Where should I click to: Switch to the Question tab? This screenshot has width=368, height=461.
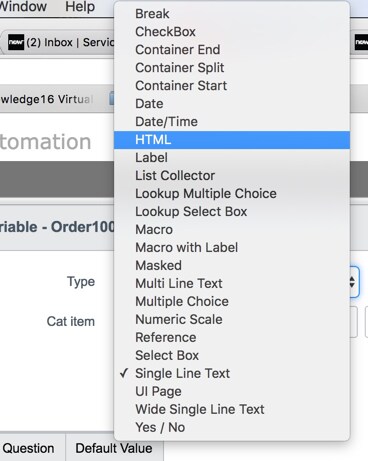point(29,448)
